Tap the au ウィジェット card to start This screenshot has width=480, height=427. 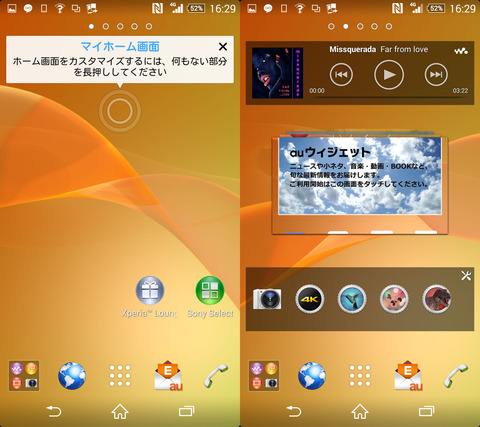tap(360, 176)
